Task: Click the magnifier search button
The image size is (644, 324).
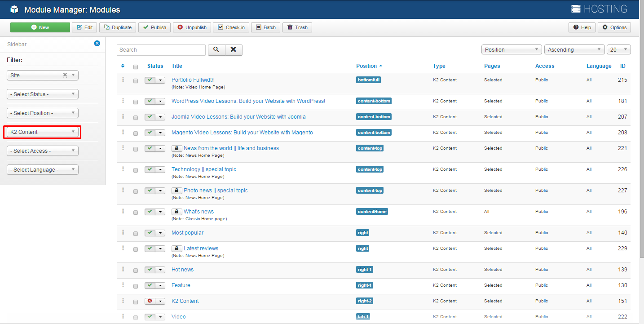Action: [x=216, y=50]
